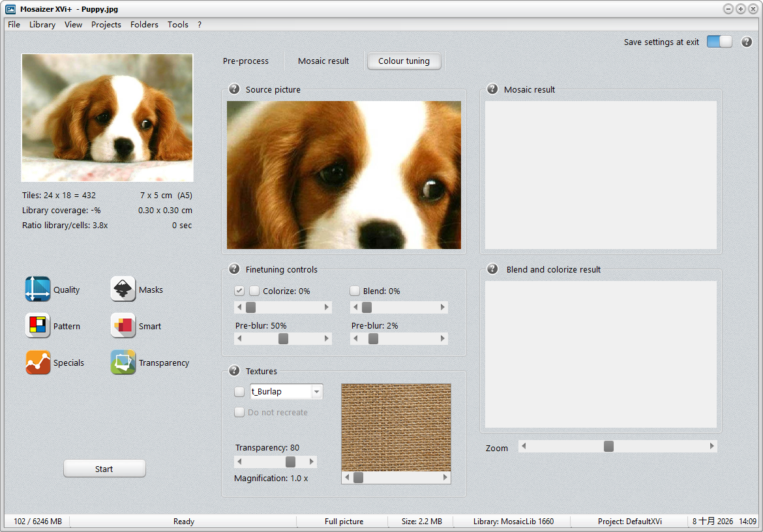The height and width of the screenshot is (532, 763).
Task: Enable the texture checkbox beside t_Burlap
Action: click(x=239, y=391)
